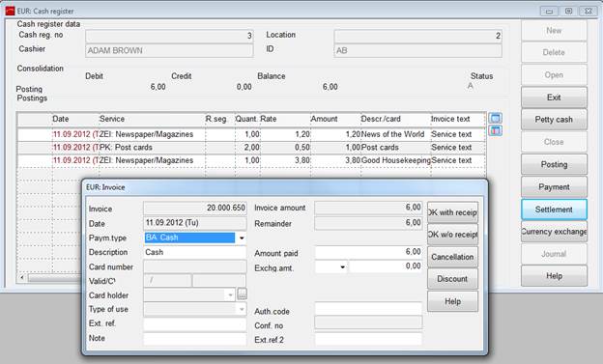Click the Auth.code input field

click(369, 309)
